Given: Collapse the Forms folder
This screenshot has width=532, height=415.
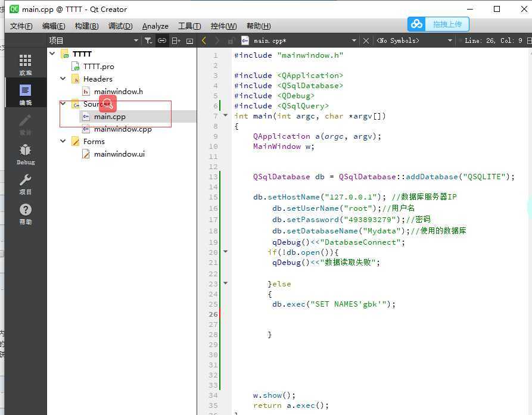Looking at the screenshot, I should pos(63,141).
